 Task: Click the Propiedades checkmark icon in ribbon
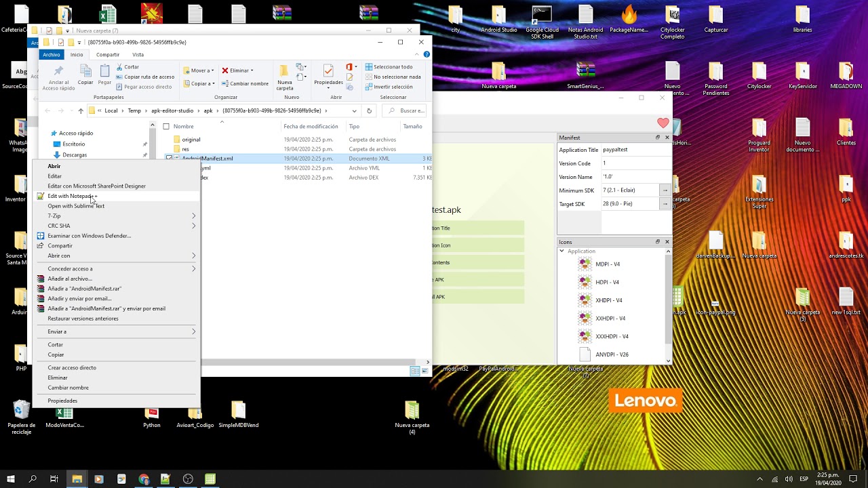click(x=328, y=72)
